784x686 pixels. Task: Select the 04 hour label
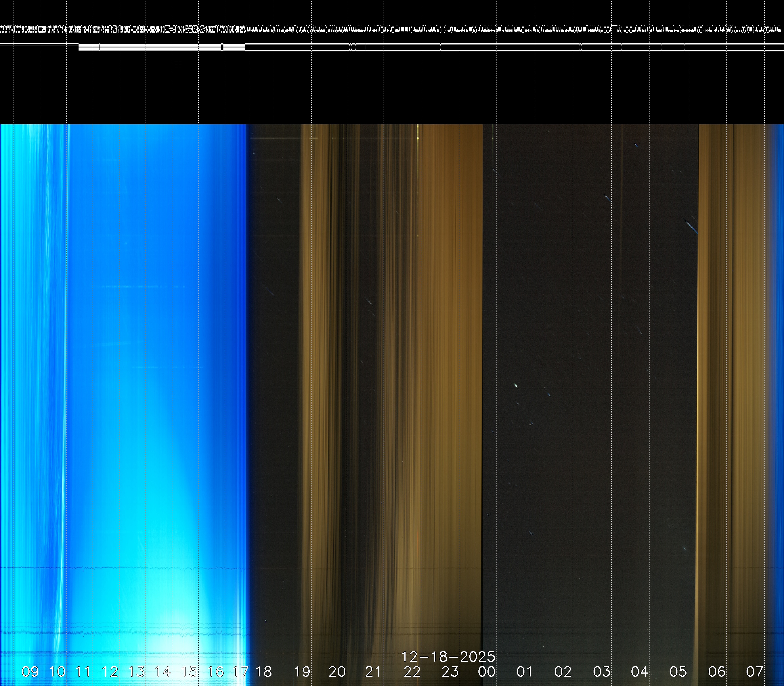[x=640, y=672]
